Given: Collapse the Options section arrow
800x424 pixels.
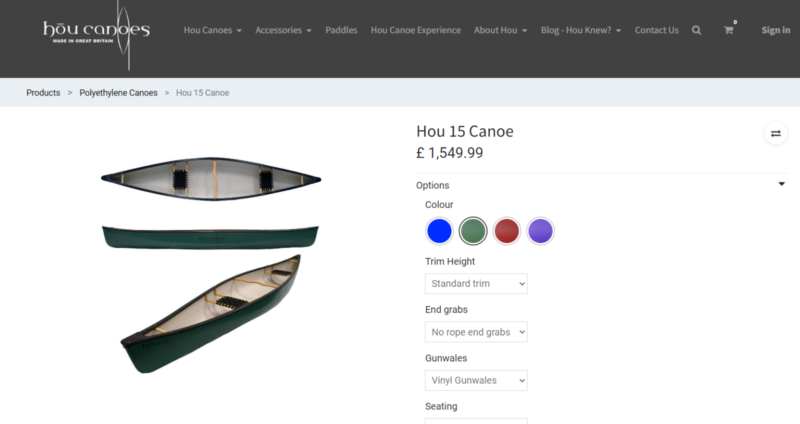Looking at the screenshot, I should click(x=781, y=184).
